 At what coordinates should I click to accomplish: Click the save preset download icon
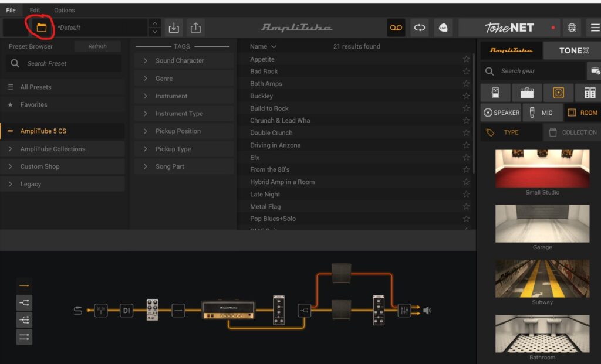click(173, 28)
